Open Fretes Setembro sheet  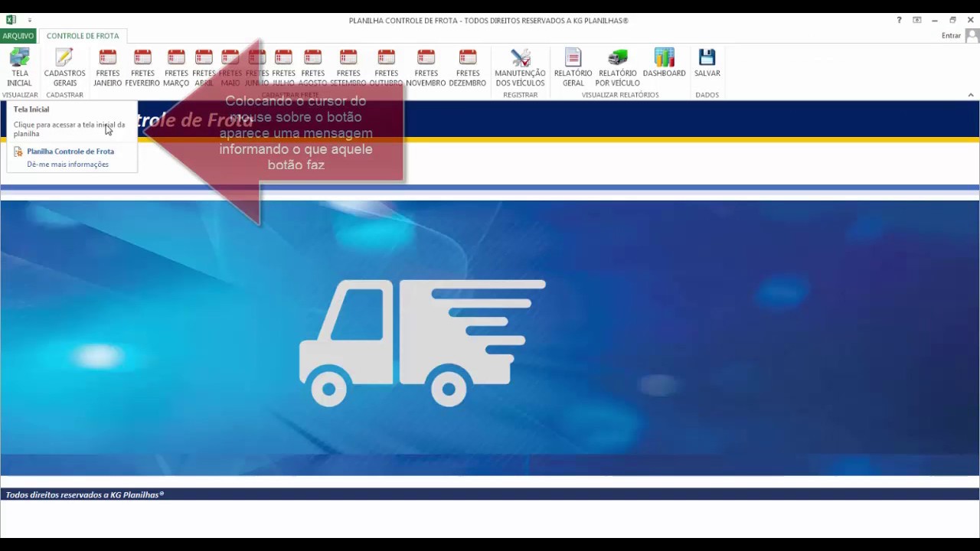click(x=348, y=67)
